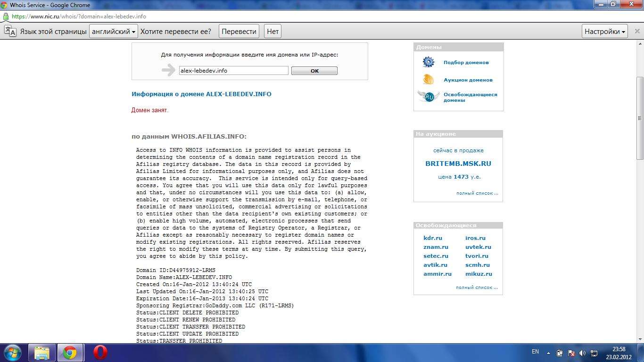Screen dimensions: 644x362
Task: Click the volume icon in the system tray
Action: tap(582, 353)
